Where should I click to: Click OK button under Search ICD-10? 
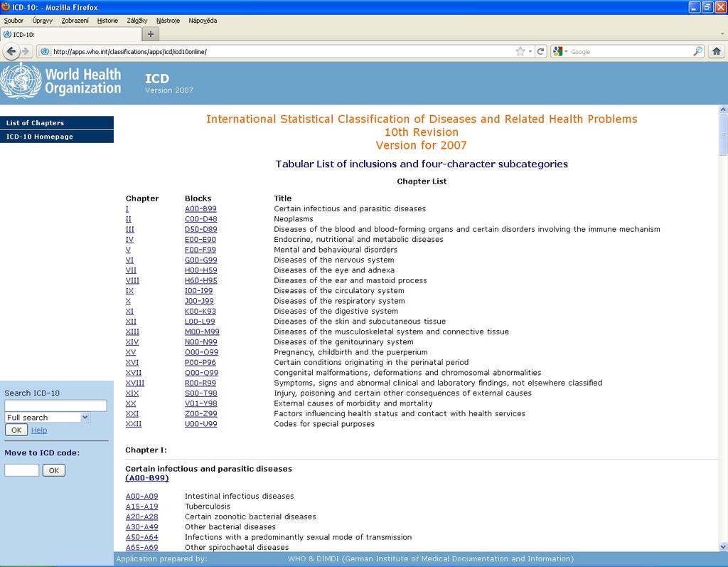[x=16, y=430]
